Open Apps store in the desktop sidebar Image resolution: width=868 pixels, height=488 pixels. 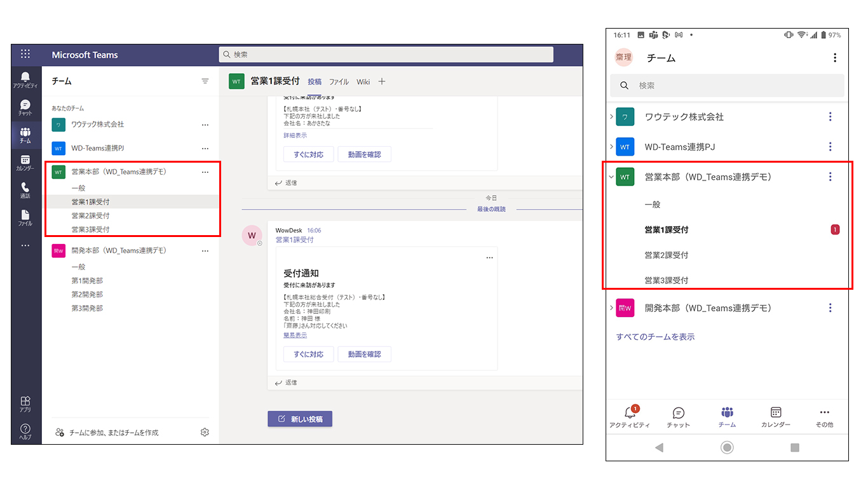click(x=25, y=404)
